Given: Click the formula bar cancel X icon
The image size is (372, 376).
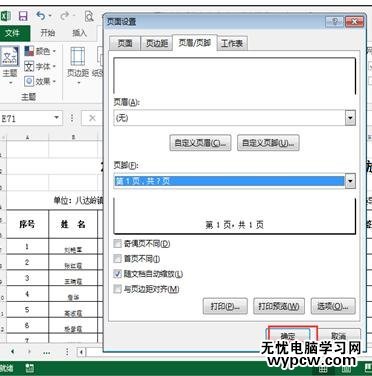Looking at the screenshot, I should pyautogui.click(x=92, y=118).
